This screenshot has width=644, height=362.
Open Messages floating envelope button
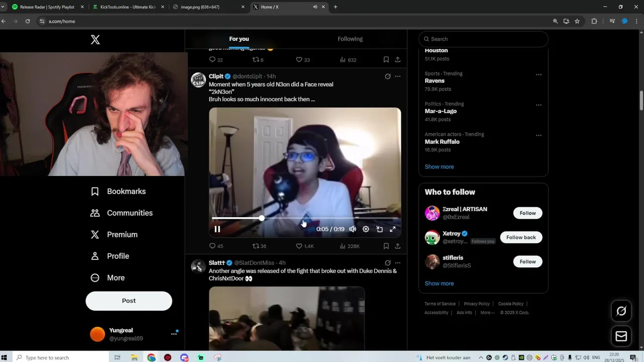pyautogui.click(x=621, y=336)
